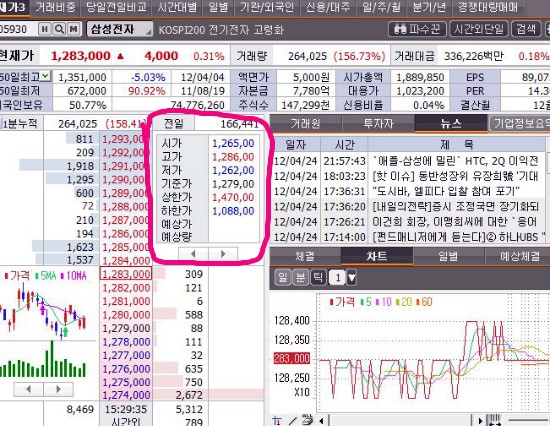
Task: Open news '[펀드매니저에게 듣는다]② 하나UBS'
Action: (458, 237)
